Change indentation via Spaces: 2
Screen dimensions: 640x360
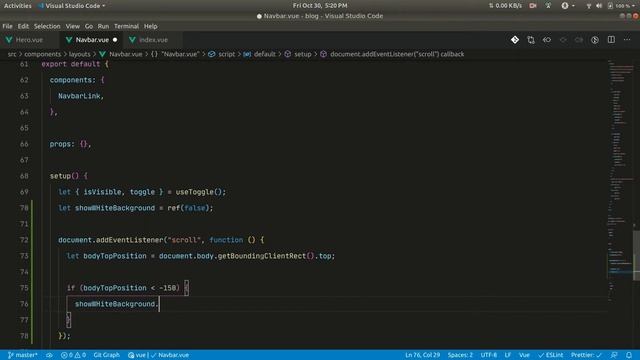pos(460,355)
